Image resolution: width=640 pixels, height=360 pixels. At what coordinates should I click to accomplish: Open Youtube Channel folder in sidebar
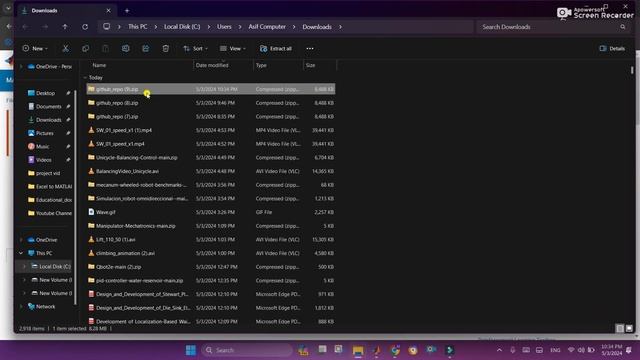point(49,213)
